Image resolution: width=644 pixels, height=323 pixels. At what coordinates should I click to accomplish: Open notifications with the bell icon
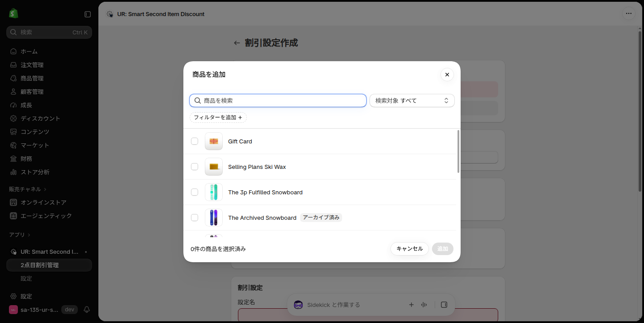(x=87, y=310)
